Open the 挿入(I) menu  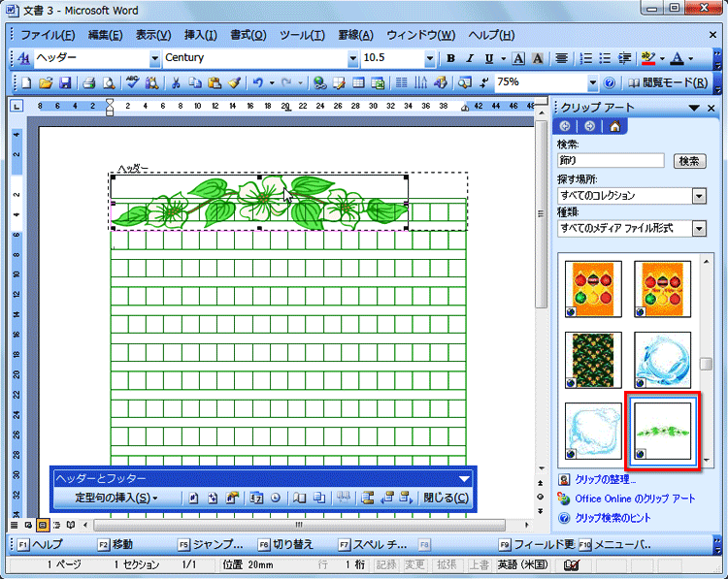tap(200, 35)
